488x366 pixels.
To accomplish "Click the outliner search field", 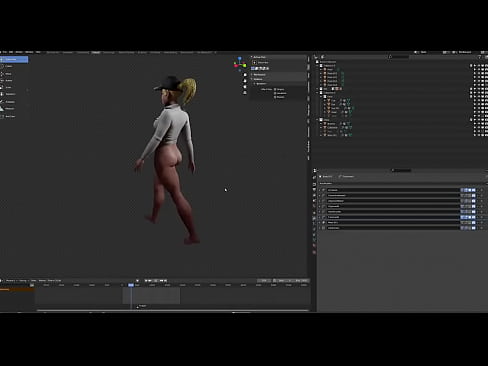I will pos(398,57).
